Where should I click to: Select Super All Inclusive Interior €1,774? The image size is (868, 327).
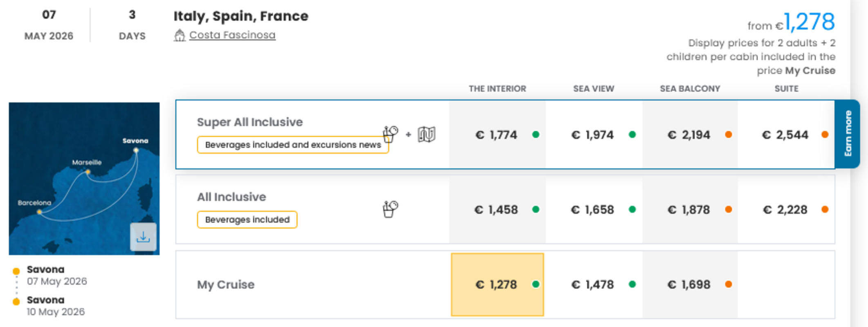click(497, 134)
